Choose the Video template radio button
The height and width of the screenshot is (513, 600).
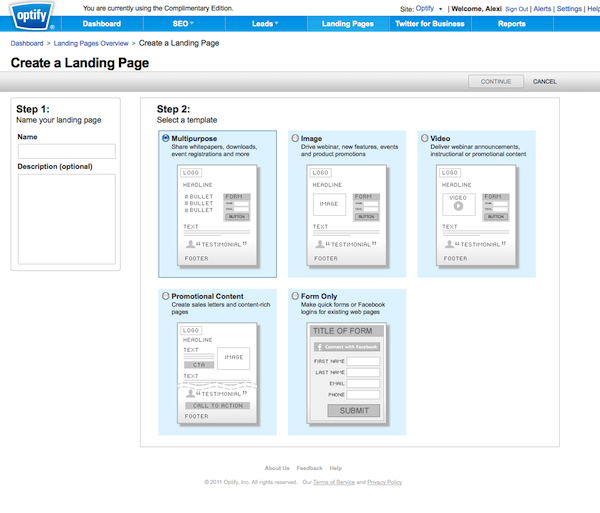pyautogui.click(x=424, y=138)
